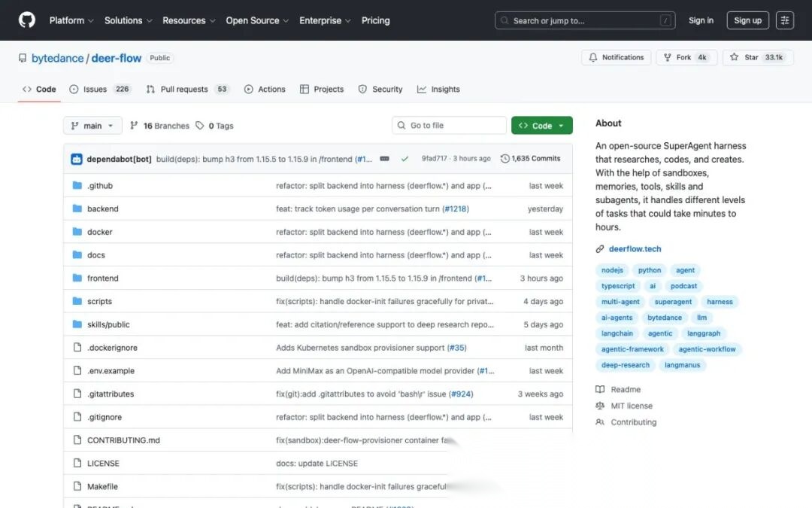Select the deep-research topic tag
812x508 pixels.
pos(625,365)
